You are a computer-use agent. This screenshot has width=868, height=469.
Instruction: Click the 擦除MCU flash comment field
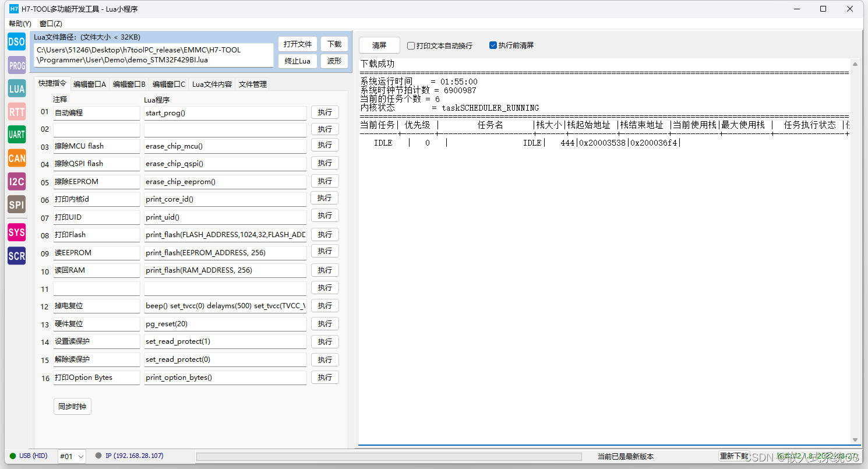[x=97, y=146]
